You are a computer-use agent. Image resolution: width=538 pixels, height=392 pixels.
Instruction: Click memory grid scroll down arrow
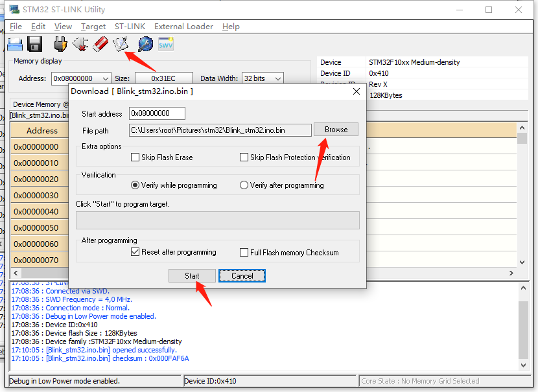point(522,262)
